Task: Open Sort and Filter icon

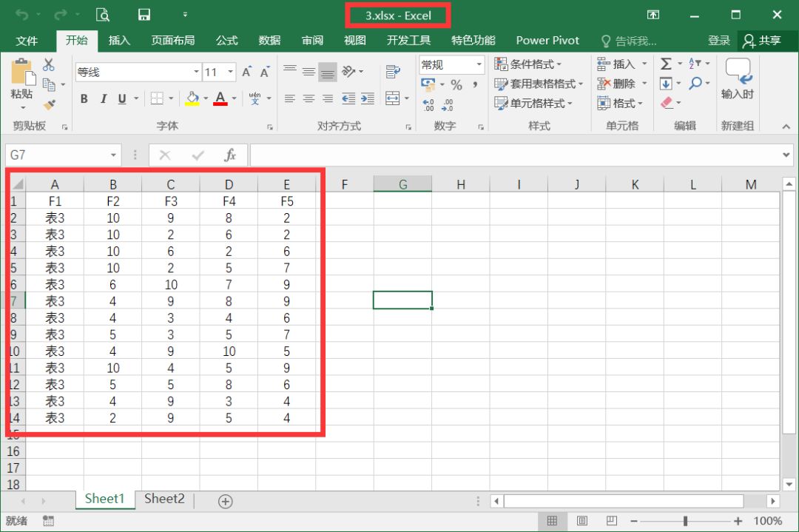Action: coord(695,64)
